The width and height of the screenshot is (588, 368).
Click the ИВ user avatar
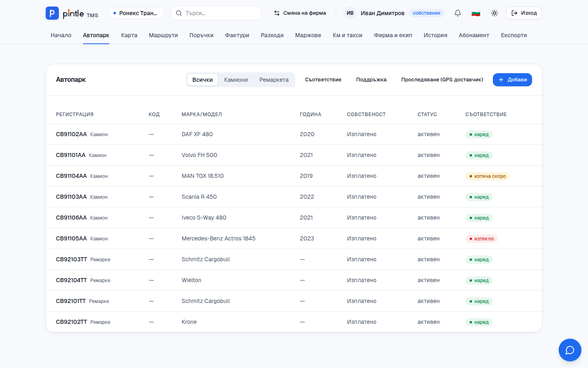pyautogui.click(x=350, y=13)
